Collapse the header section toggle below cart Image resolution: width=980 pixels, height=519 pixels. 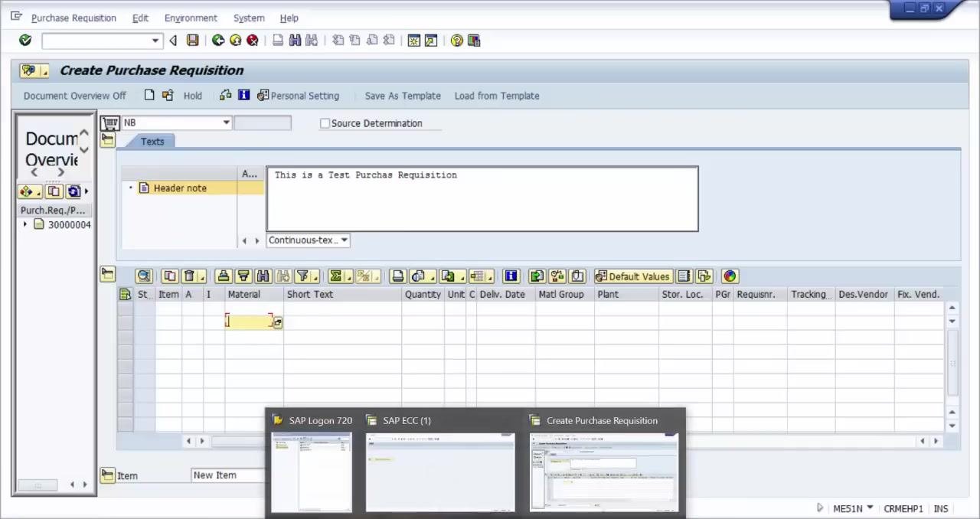point(107,140)
